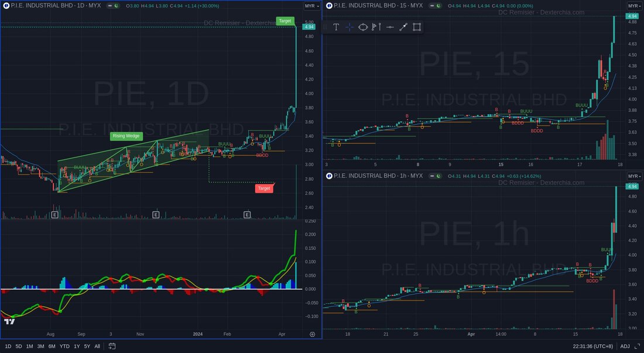Select the 5Y time range

[x=87, y=347]
